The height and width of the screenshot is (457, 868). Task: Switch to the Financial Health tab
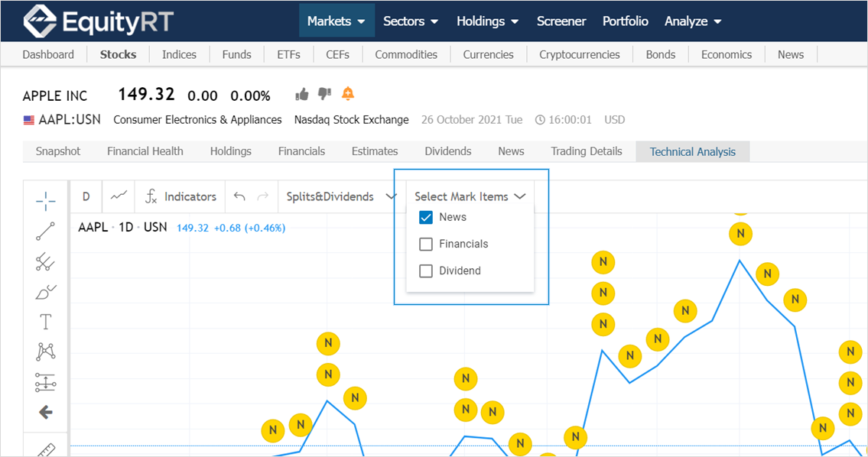coord(145,151)
